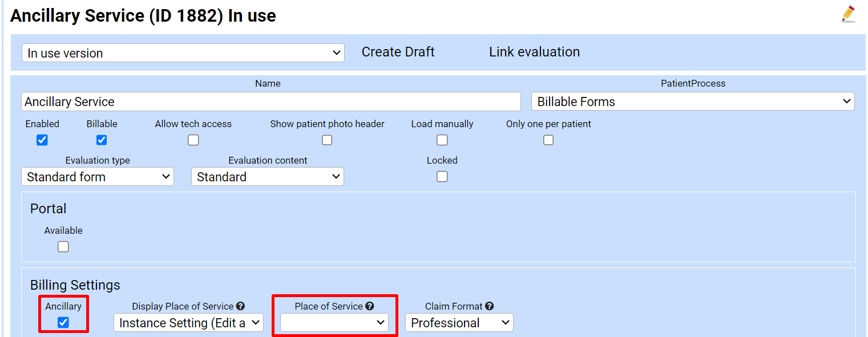Toggle the Locked checkbox
This screenshot has width=868, height=337.
pyautogui.click(x=442, y=177)
